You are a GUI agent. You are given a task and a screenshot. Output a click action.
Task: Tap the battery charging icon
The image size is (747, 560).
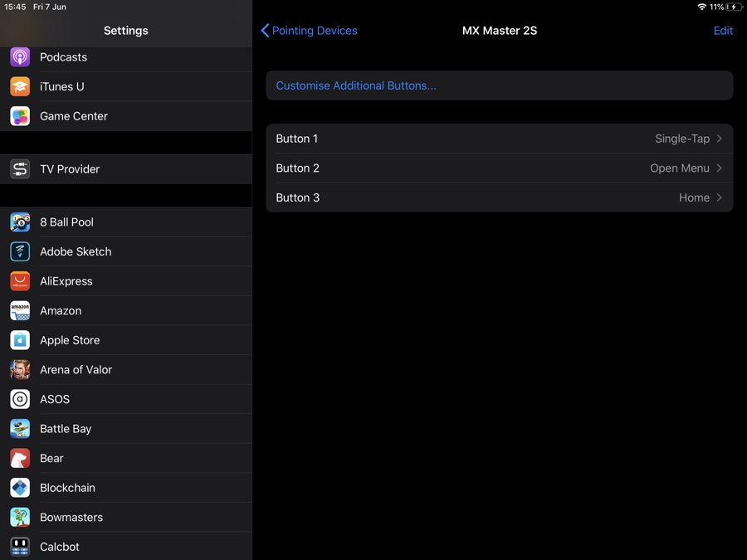[x=734, y=7]
